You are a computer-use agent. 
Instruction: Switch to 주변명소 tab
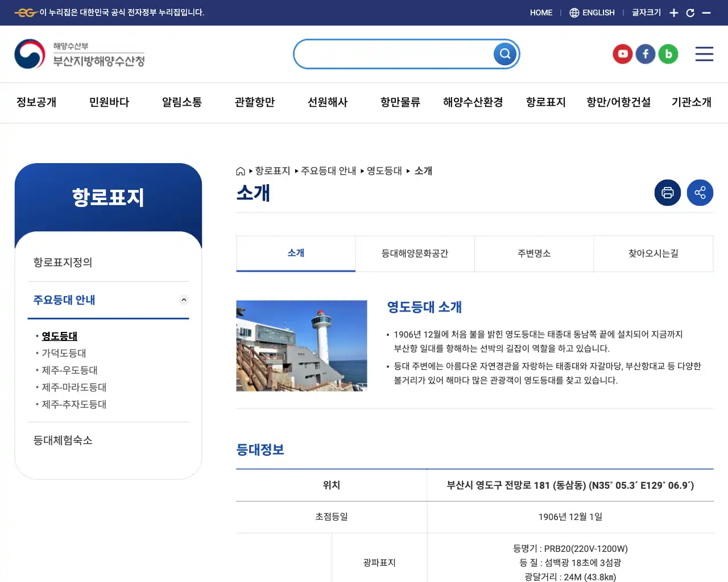[x=534, y=253]
